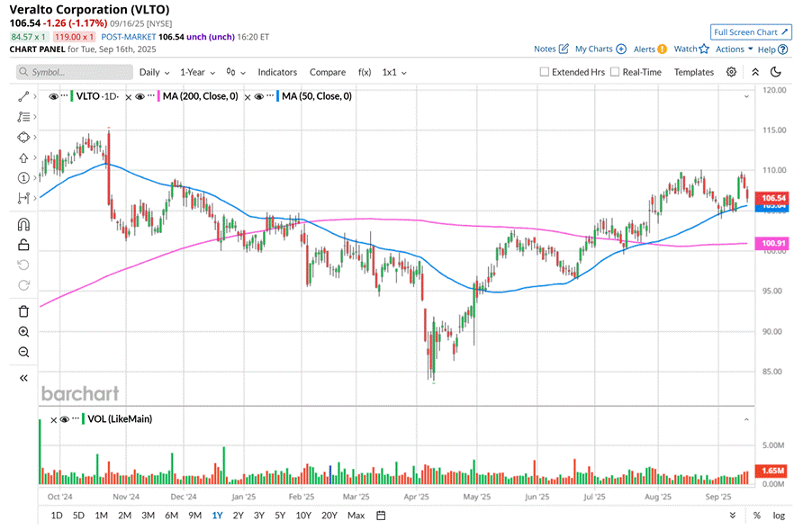The height and width of the screenshot is (530, 812).
Task: Select the price range measure tool
Action: pos(23,198)
